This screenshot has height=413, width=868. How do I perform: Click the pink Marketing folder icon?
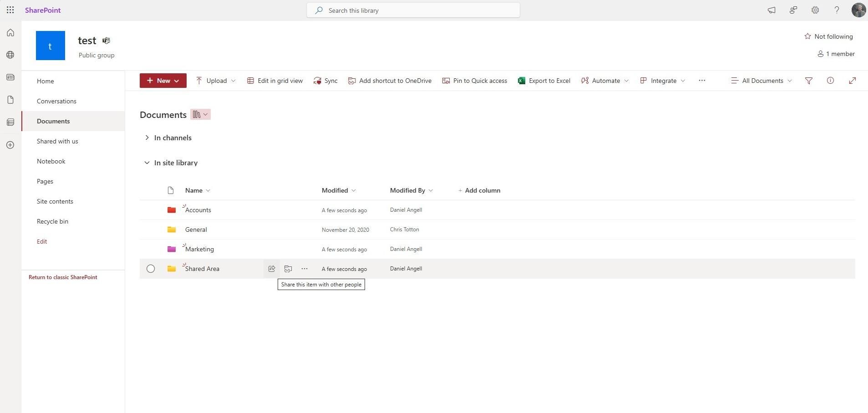click(x=172, y=249)
